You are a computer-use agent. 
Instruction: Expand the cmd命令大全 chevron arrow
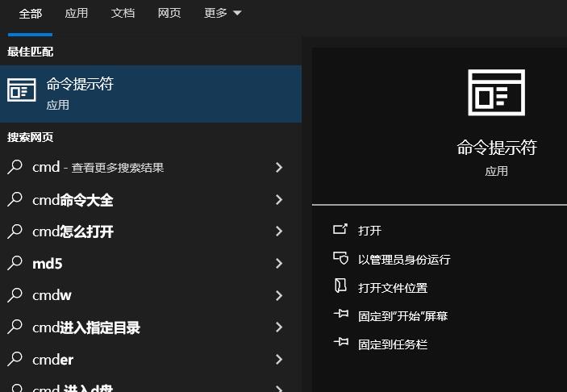[x=279, y=199]
